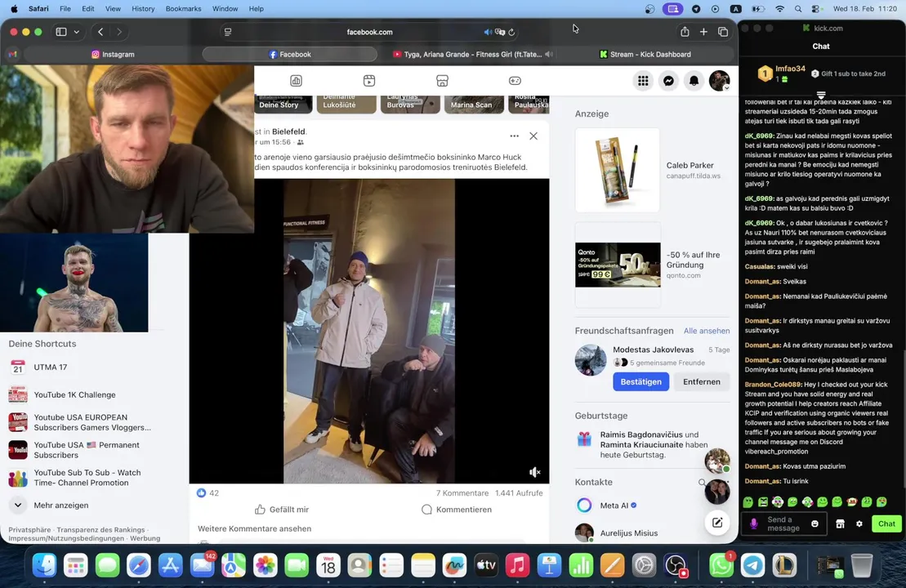
Task: Open YouTube 1K Challenge shortcut
Action: [62, 394]
